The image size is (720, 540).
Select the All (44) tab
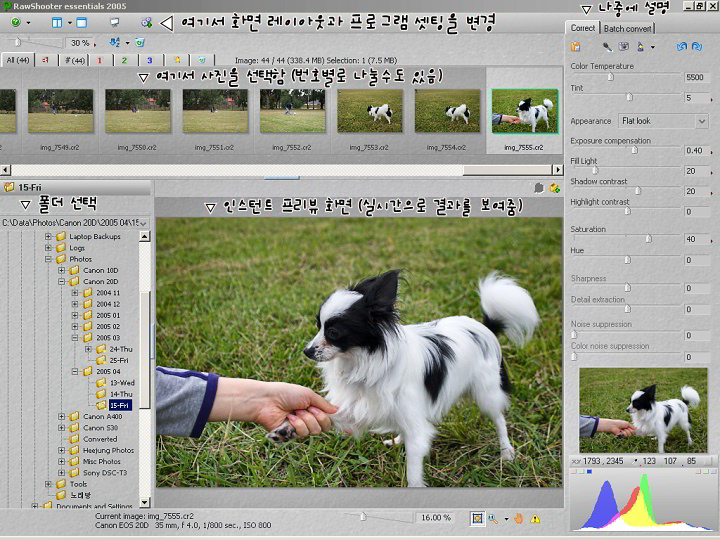pyautogui.click(x=18, y=60)
